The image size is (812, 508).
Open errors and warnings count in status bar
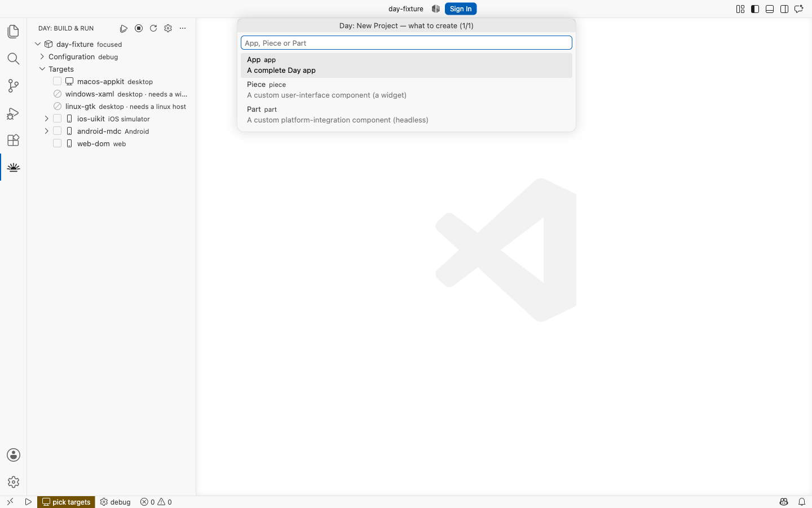tap(156, 502)
